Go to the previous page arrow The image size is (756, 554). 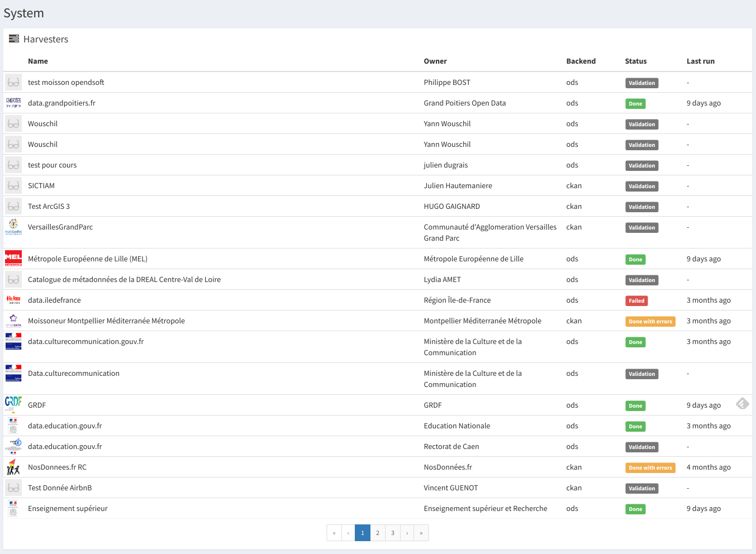[348, 533]
